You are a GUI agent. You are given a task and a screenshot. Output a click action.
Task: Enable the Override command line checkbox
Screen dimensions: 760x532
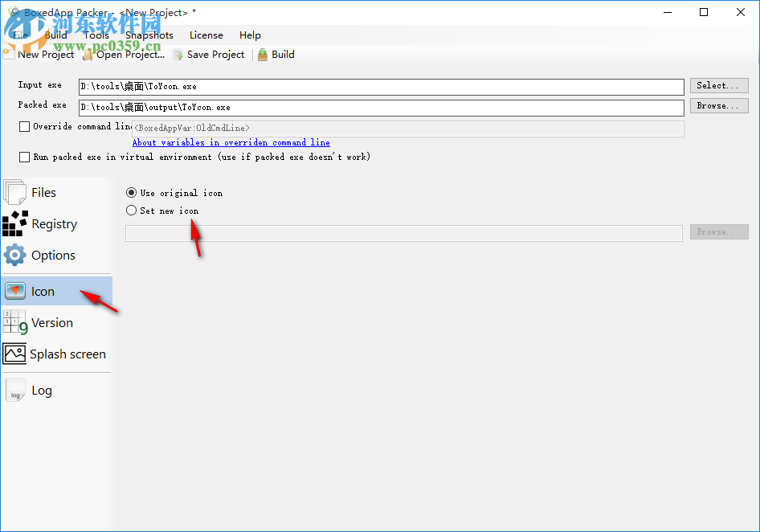tap(23, 126)
